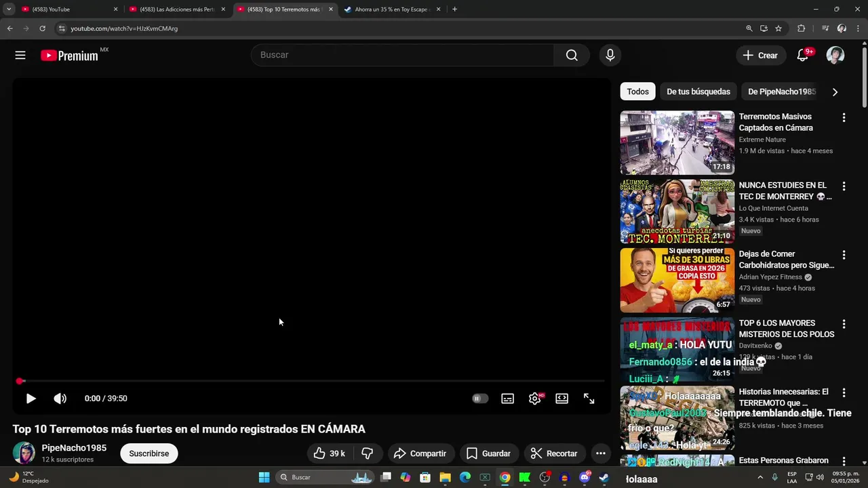Screen dimensions: 868x488
Task: Open Steam from the taskbar
Action: (x=604, y=477)
